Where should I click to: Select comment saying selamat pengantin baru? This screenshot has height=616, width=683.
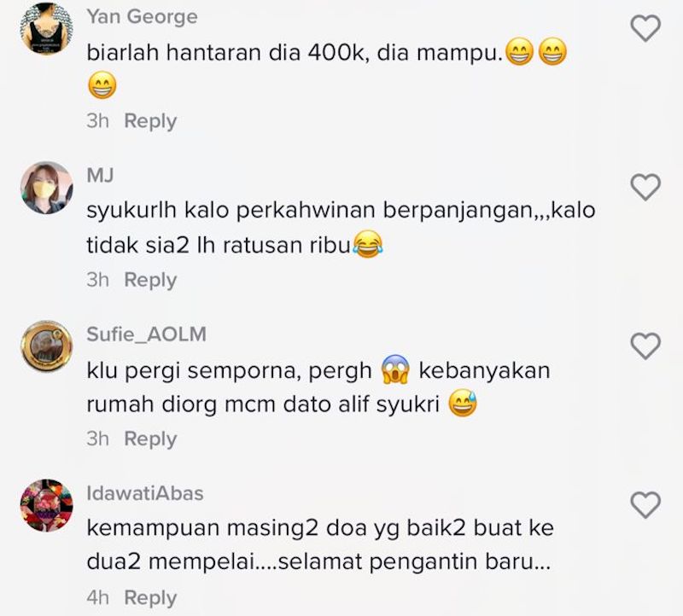coord(320,544)
